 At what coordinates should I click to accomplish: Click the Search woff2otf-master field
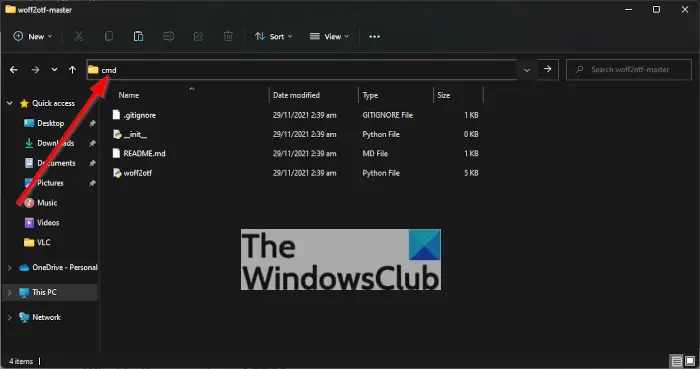coord(629,70)
